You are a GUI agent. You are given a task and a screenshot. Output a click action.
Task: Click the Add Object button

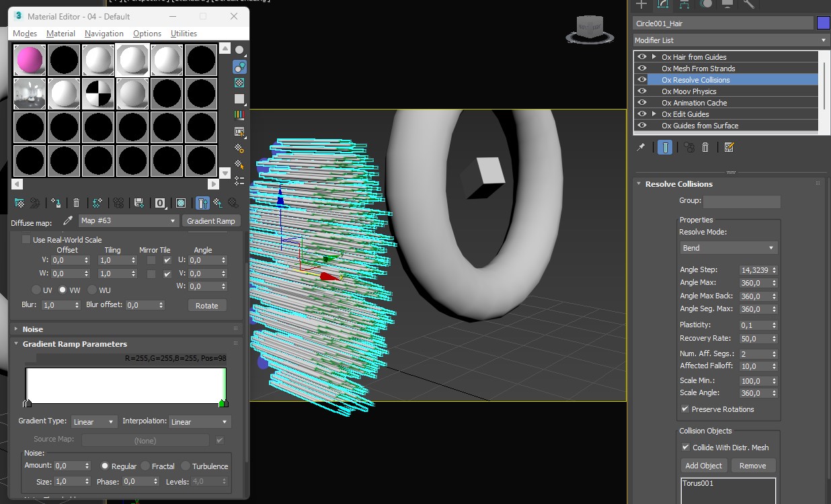703,466
